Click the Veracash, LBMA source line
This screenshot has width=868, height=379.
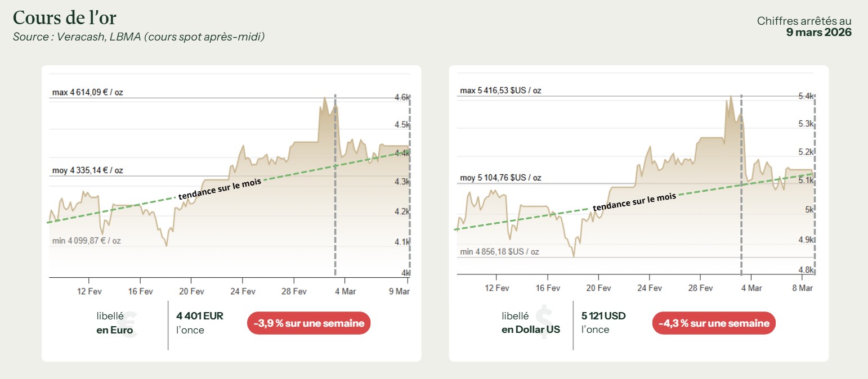point(138,37)
